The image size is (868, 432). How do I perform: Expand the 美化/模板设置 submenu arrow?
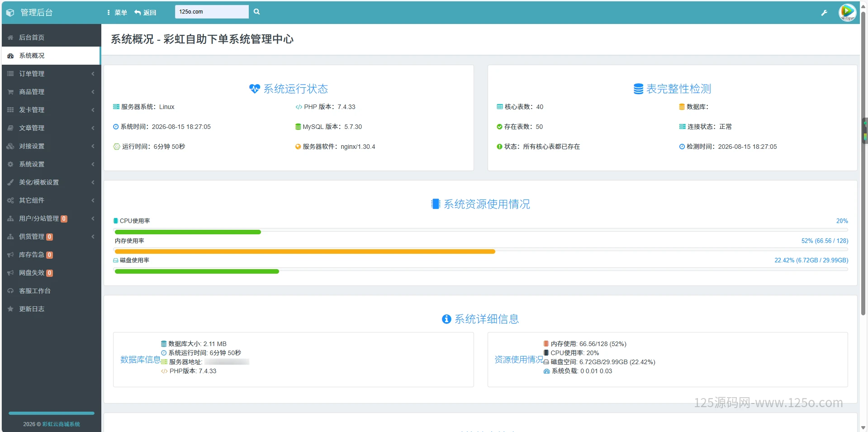(x=93, y=182)
